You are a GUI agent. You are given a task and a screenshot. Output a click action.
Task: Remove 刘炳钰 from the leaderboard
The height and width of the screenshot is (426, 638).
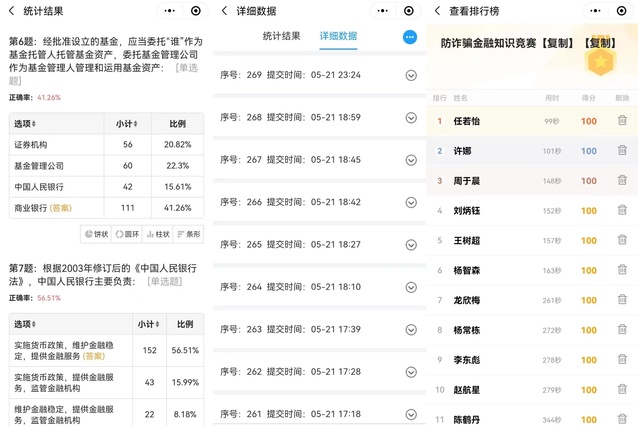(x=622, y=211)
